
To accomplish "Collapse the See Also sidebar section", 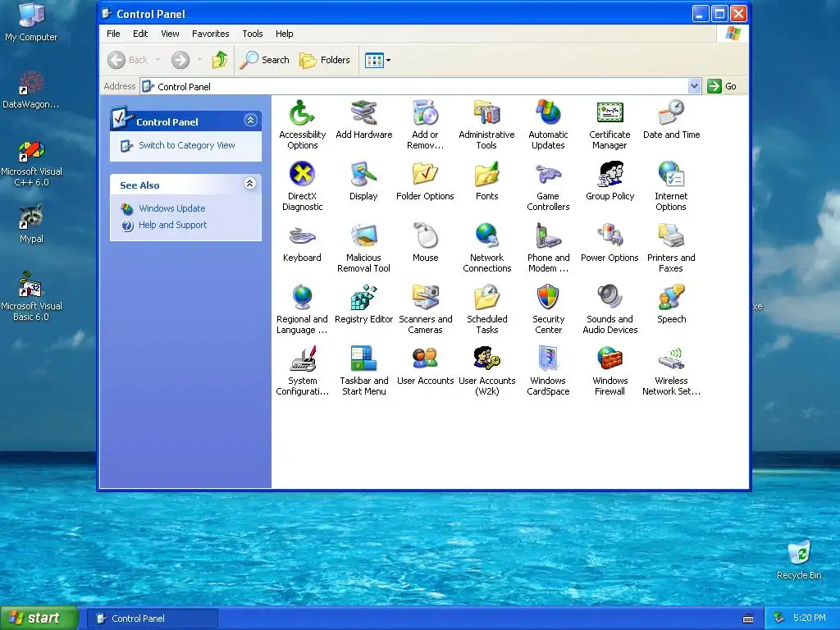I will coord(249,184).
